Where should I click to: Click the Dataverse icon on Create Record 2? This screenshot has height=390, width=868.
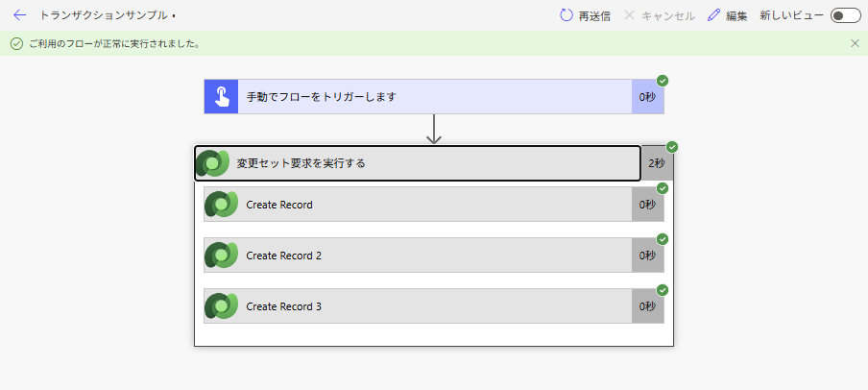(221, 256)
